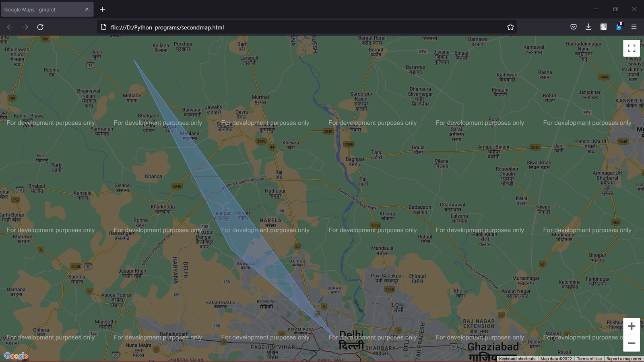Screen dimensions: 644x362
Task: Zoom in on the map
Action: coord(632,326)
